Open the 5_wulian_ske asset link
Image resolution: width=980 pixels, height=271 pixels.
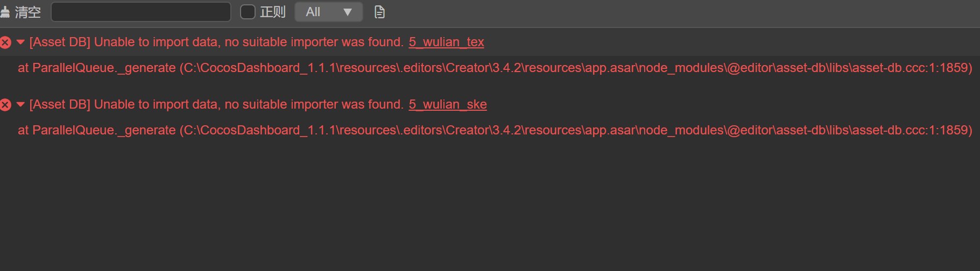[x=448, y=104]
